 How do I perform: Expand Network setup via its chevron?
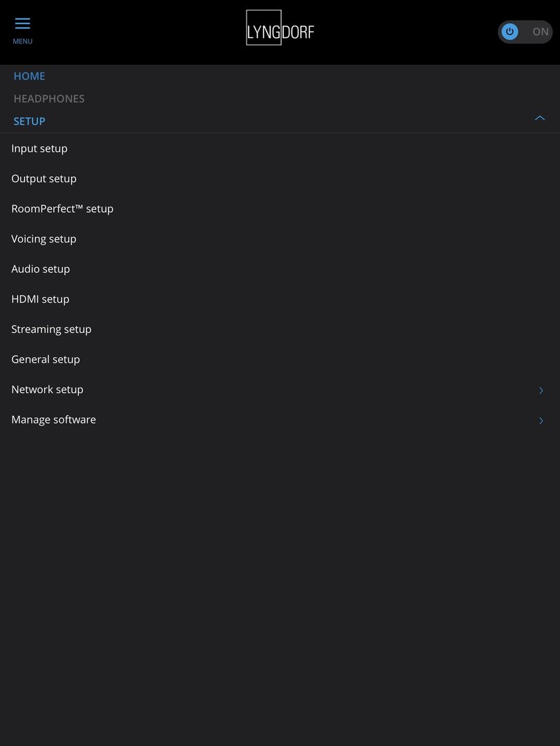[x=541, y=390]
